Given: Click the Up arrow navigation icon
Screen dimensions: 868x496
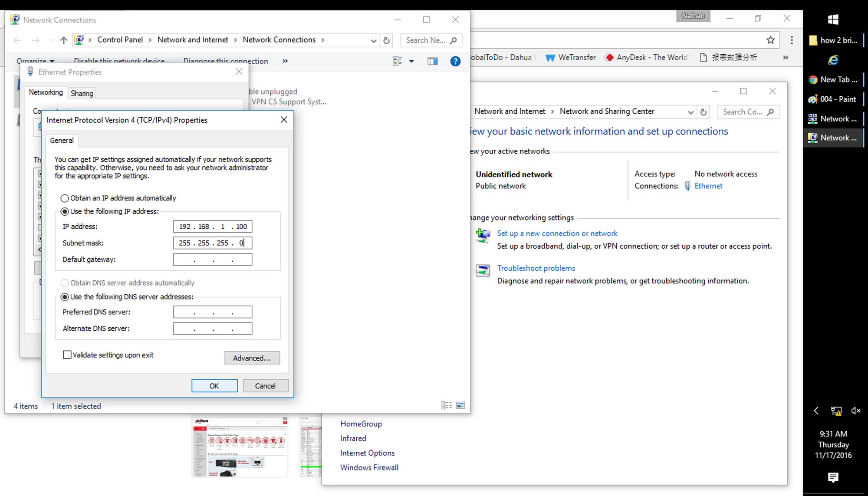Looking at the screenshot, I should pyautogui.click(x=64, y=40).
